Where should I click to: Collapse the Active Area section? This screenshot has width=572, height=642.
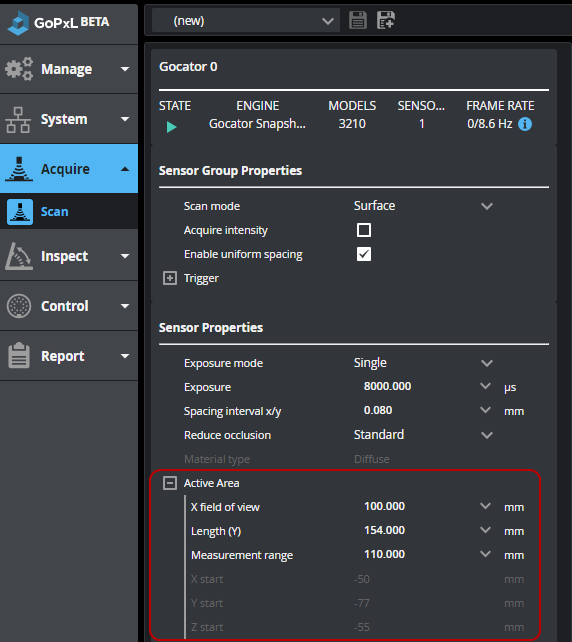point(170,483)
